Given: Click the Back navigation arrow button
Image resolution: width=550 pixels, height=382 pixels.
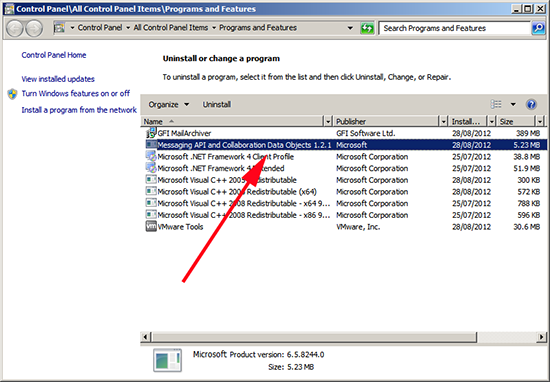Looking at the screenshot, I should [x=15, y=28].
